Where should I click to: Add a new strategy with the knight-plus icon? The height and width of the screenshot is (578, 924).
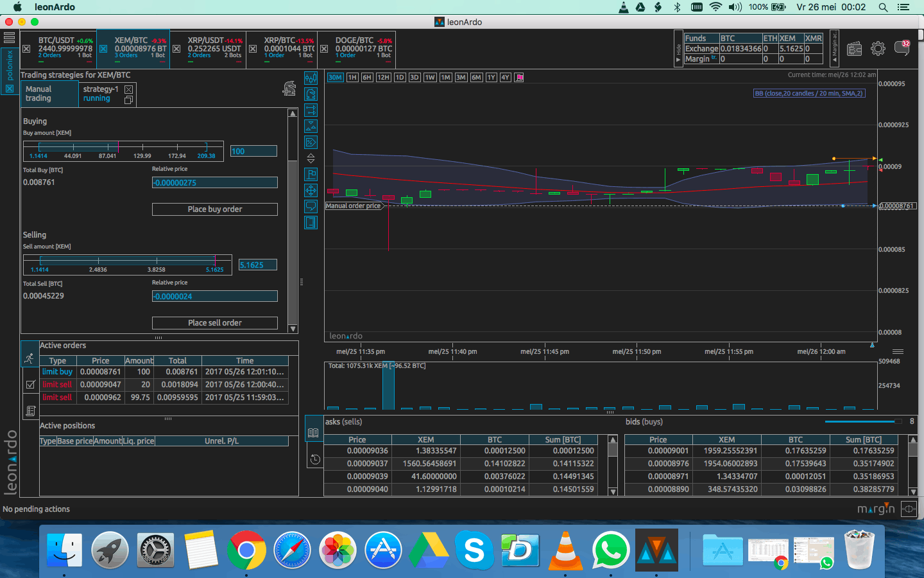(x=289, y=89)
